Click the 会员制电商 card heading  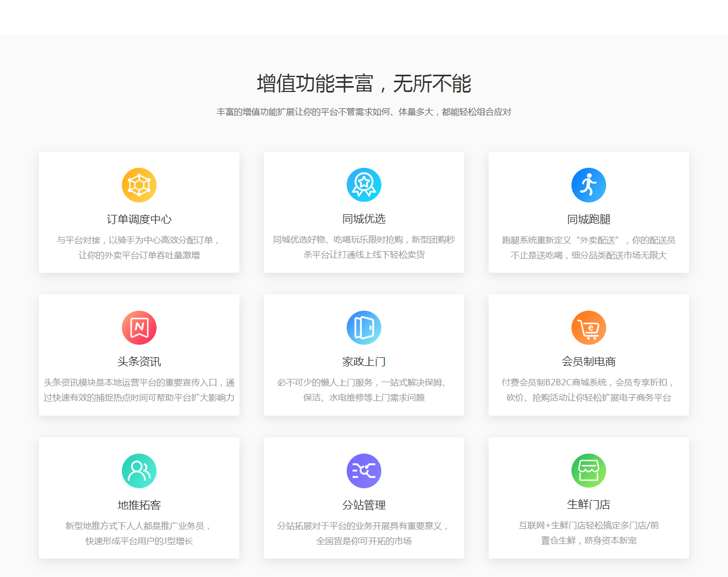(x=589, y=362)
